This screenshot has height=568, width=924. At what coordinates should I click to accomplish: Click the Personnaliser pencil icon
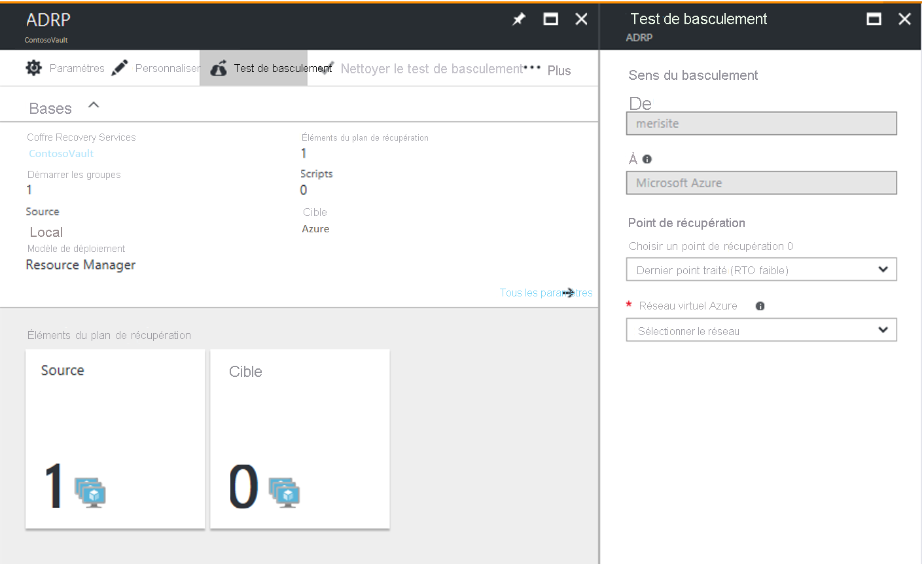(120, 67)
